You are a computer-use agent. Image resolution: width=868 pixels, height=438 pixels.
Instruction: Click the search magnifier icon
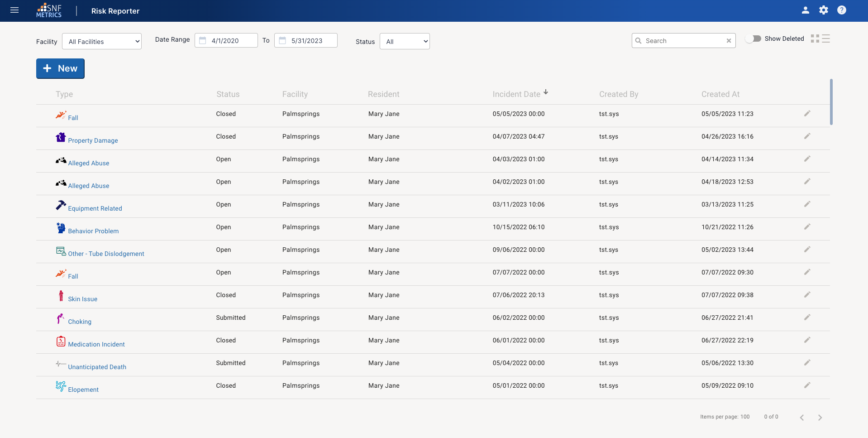click(x=638, y=41)
